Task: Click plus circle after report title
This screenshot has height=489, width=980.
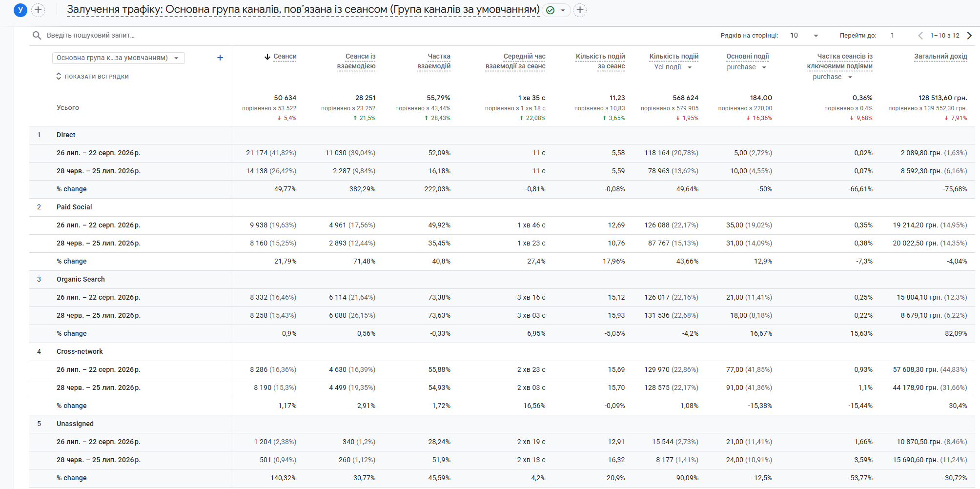Action: point(580,10)
